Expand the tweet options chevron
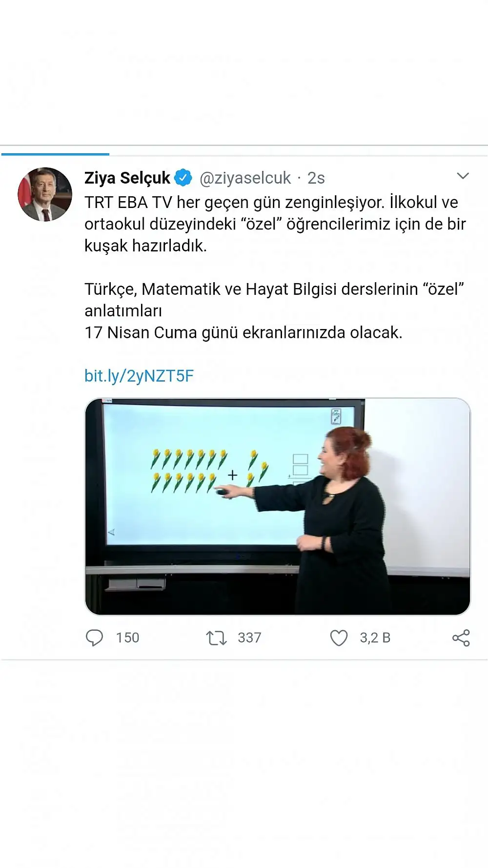Screen dimensions: 488x868 click(463, 176)
